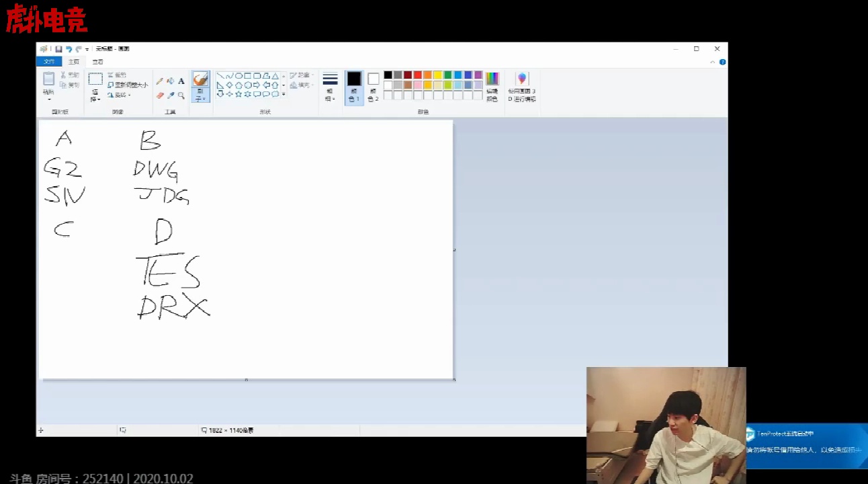The image size is (868, 484).
Task: Switch to the View tab
Action: click(x=97, y=62)
